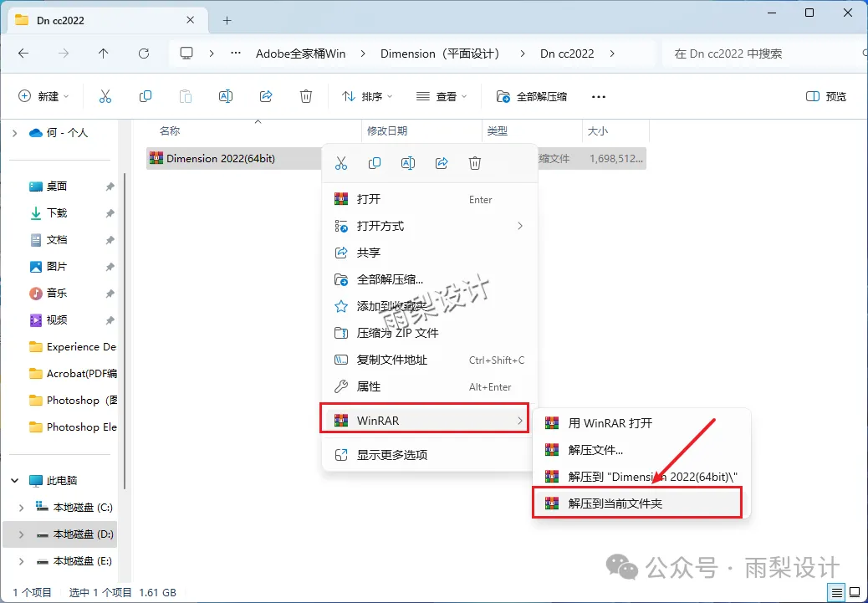This screenshot has height=603, width=868.
Task: Refresh the current folder
Action: pyautogui.click(x=144, y=54)
